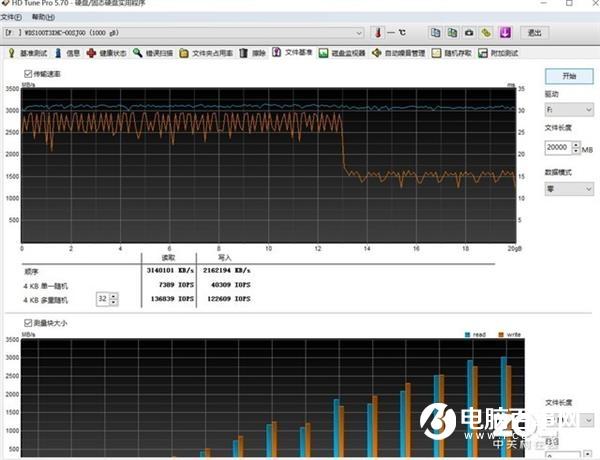Open the 信息 info tab
Viewport: 600px width, 460px height.
point(67,53)
